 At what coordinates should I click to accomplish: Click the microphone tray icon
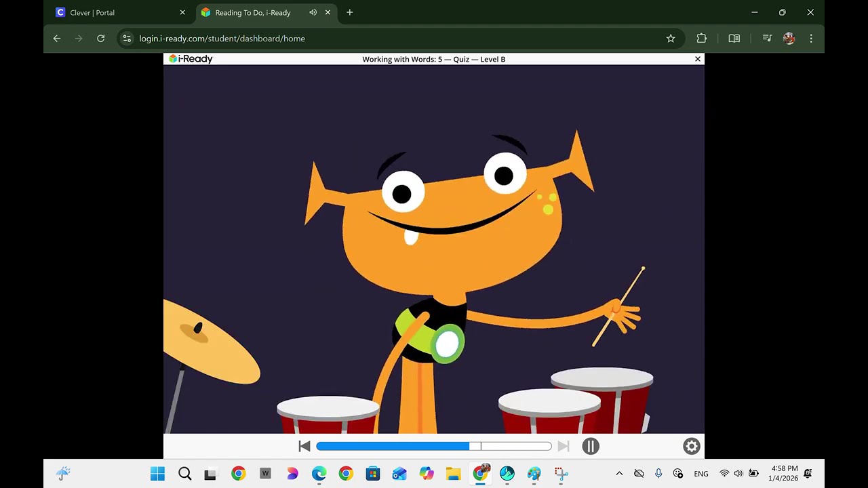click(x=658, y=474)
